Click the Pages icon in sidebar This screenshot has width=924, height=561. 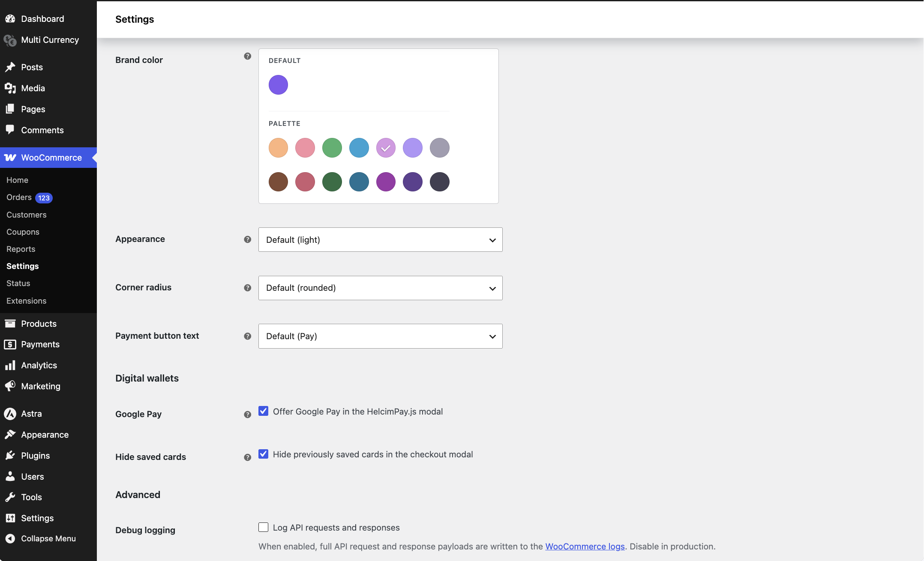pos(10,109)
